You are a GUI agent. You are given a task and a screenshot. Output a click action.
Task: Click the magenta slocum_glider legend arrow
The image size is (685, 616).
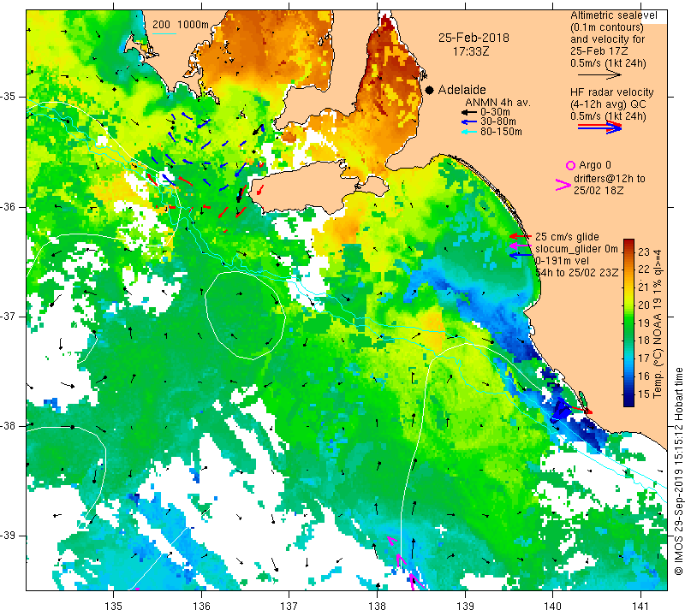[x=521, y=246]
